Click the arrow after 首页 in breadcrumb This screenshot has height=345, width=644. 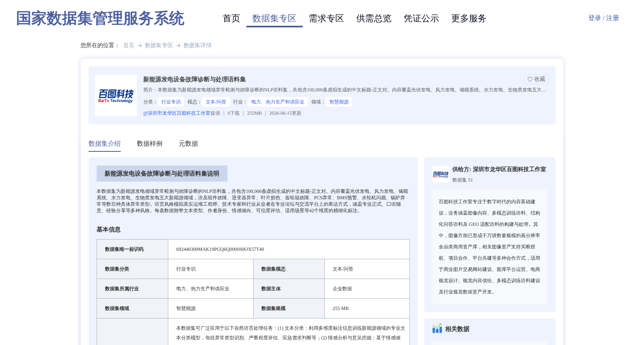coord(140,45)
